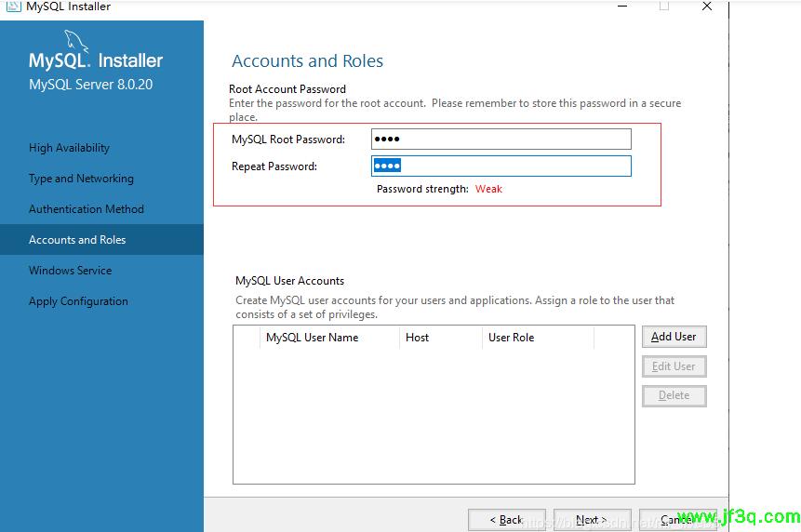Click the MySQL Installer title bar icon
The image size is (801, 532).
click(x=13, y=6)
